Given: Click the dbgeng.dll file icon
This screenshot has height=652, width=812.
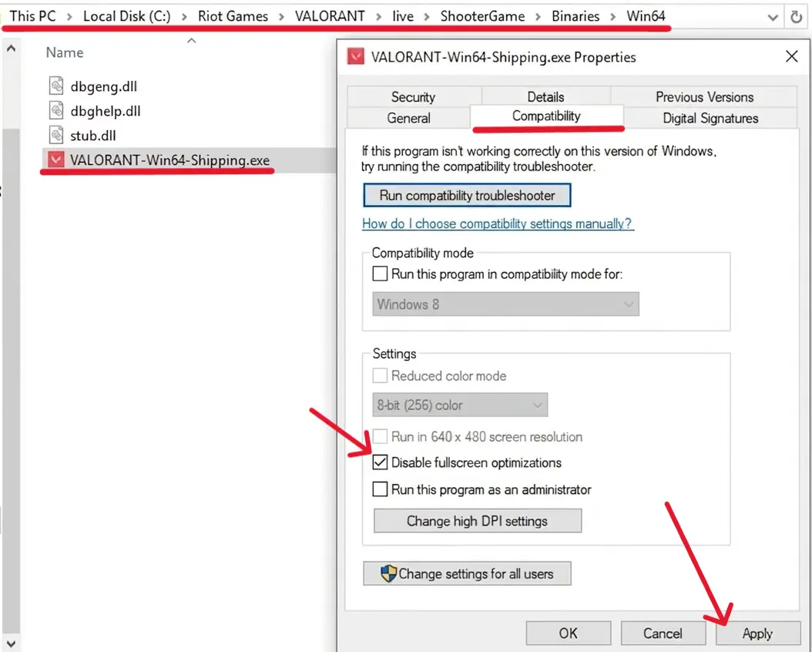Looking at the screenshot, I should (56, 86).
